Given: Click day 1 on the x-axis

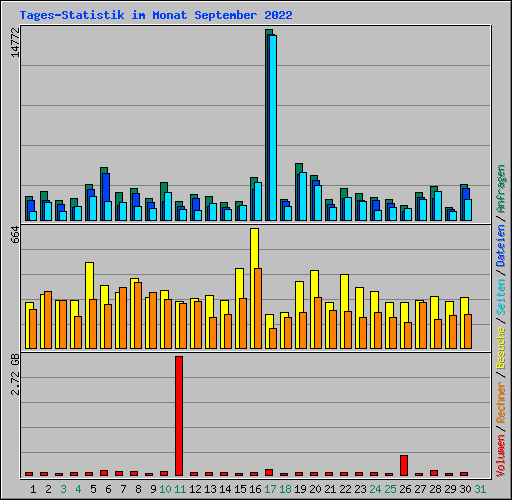Looking at the screenshot, I should [33, 489].
